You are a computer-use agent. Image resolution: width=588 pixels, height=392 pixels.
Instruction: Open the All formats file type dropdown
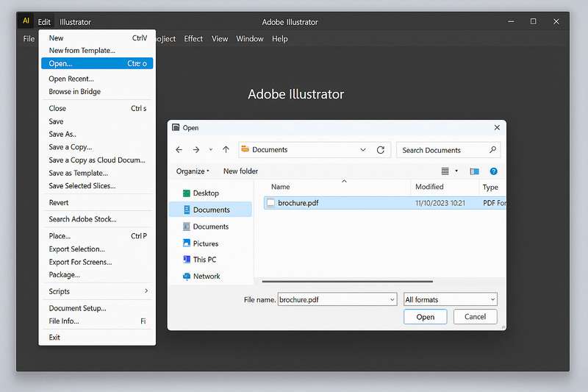tap(451, 299)
